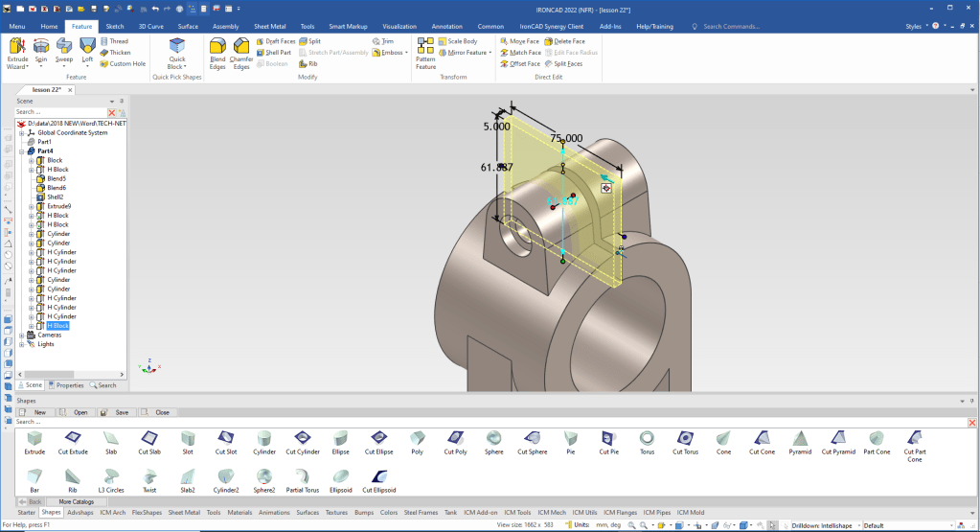Click the Custom Hole tool
Image resolution: width=980 pixels, height=532 pixels.
click(126, 64)
